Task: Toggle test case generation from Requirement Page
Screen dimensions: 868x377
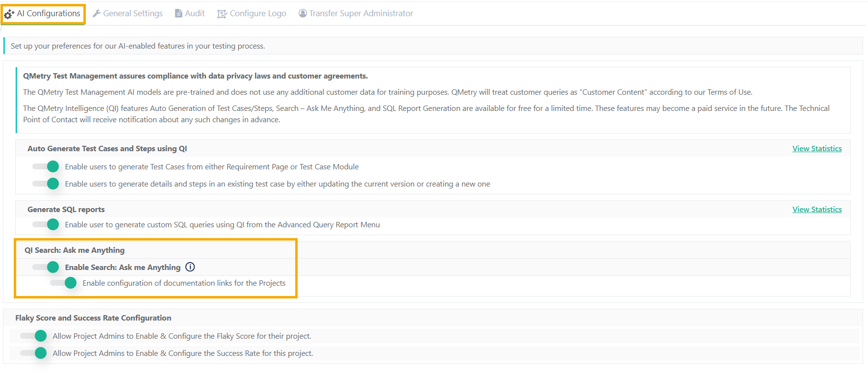Action: [46, 167]
